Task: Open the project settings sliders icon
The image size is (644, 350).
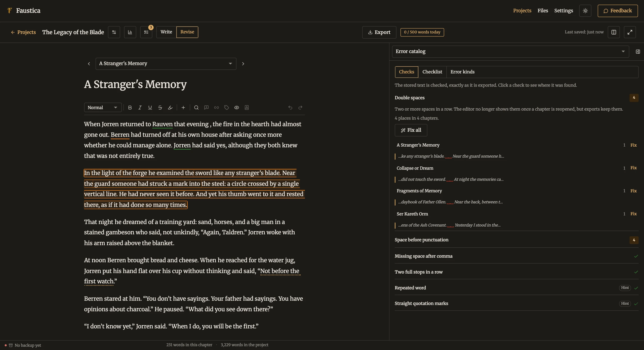Action: pyautogui.click(x=114, y=32)
